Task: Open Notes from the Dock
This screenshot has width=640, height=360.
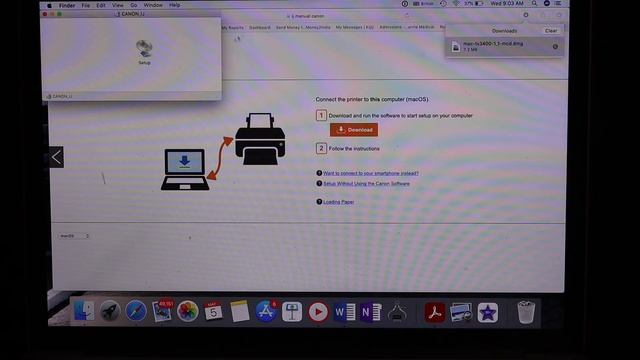Action: (x=240, y=312)
